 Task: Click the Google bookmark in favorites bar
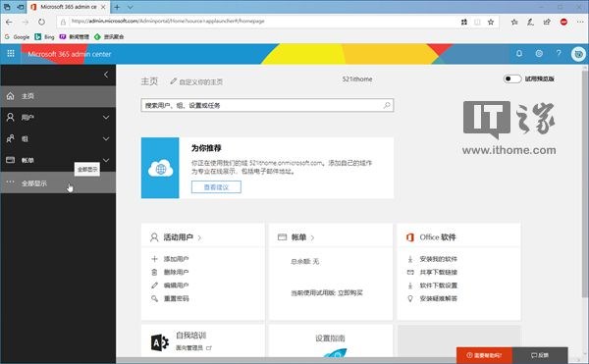coord(18,36)
